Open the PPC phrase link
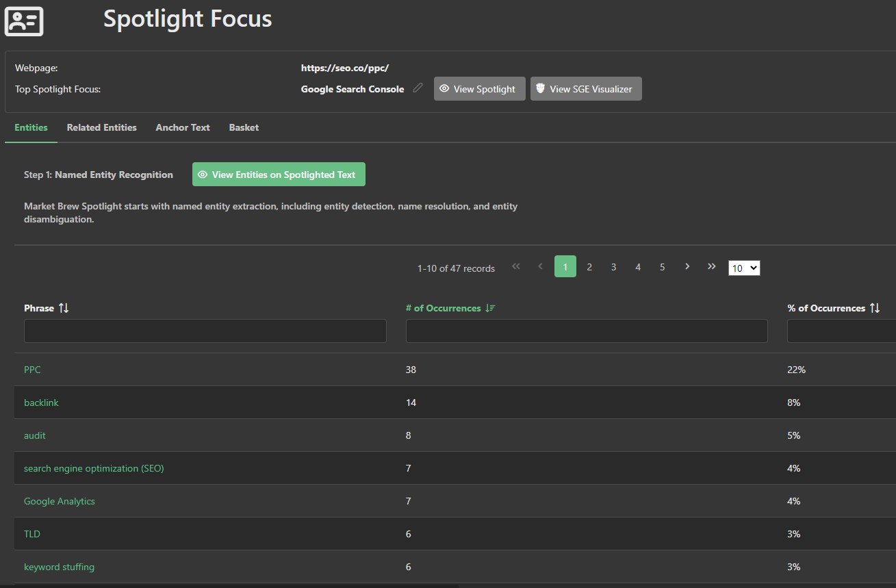The image size is (896, 588). (32, 370)
